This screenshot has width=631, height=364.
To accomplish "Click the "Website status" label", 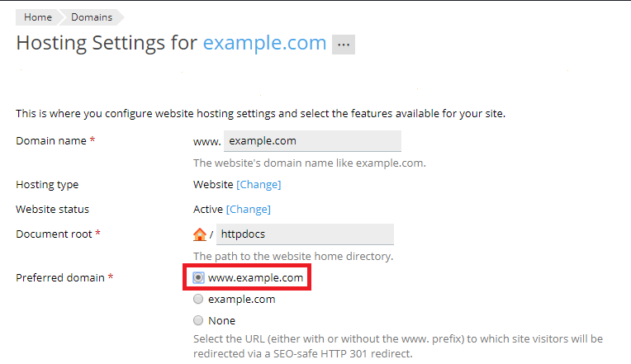I will tap(52, 210).
